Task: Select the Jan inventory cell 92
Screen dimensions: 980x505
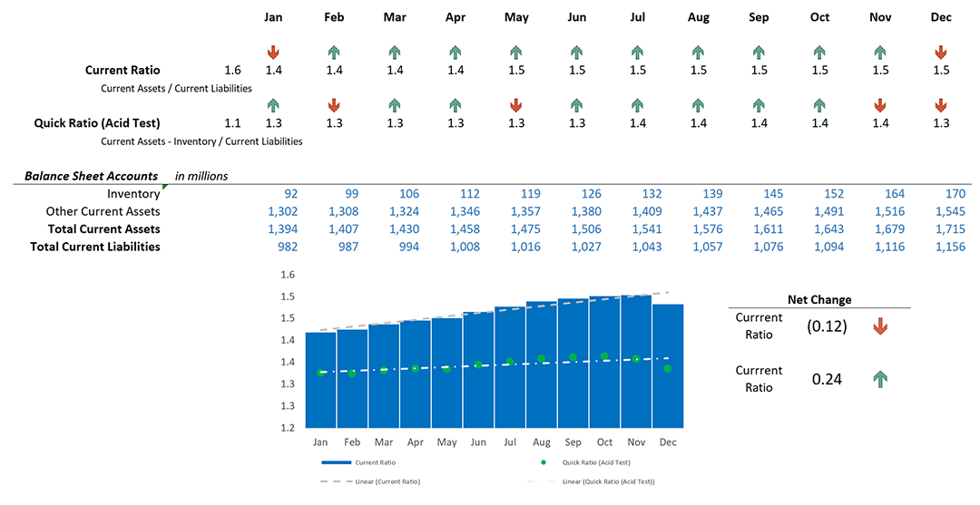Action: click(290, 194)
